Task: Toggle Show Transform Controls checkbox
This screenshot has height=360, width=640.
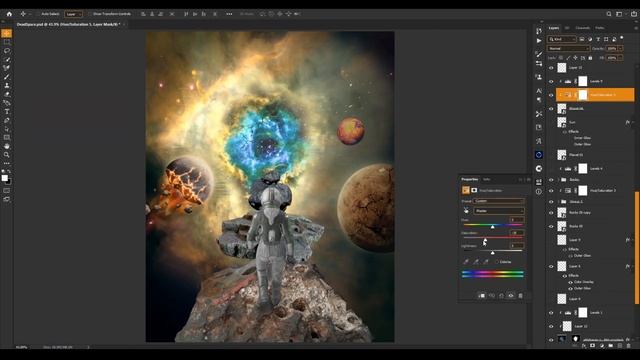Action: coord(90,14)
